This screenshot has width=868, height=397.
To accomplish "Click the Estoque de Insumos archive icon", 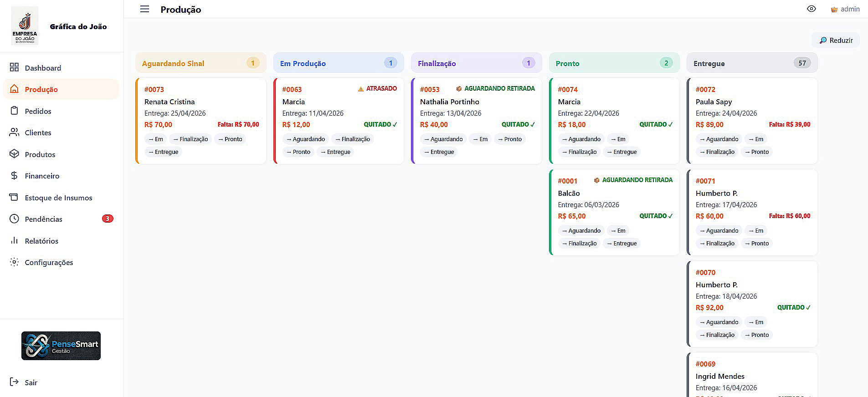I will pos(14,197).
